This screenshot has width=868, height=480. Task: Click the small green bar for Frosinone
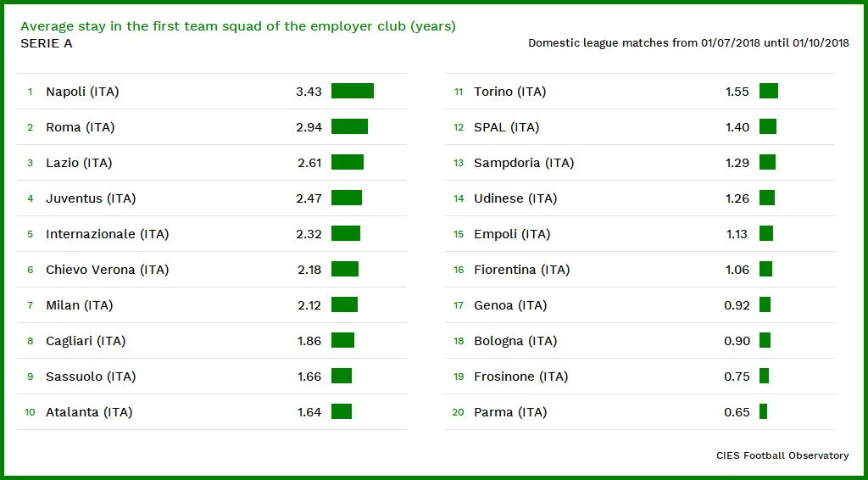(764, 376)
